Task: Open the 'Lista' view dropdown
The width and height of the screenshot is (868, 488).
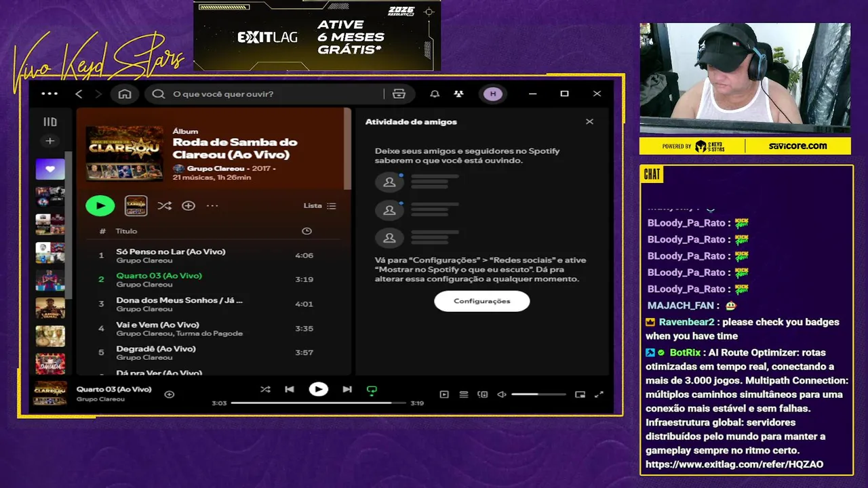Action: click(x=319, y=205)
